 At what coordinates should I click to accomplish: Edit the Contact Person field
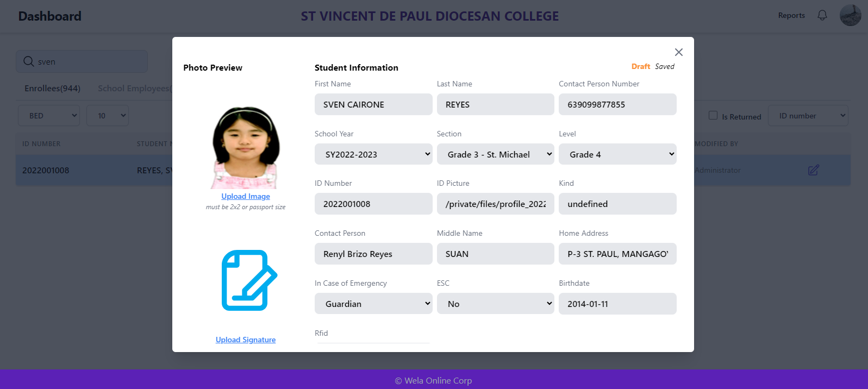click(x=373, y=254)
